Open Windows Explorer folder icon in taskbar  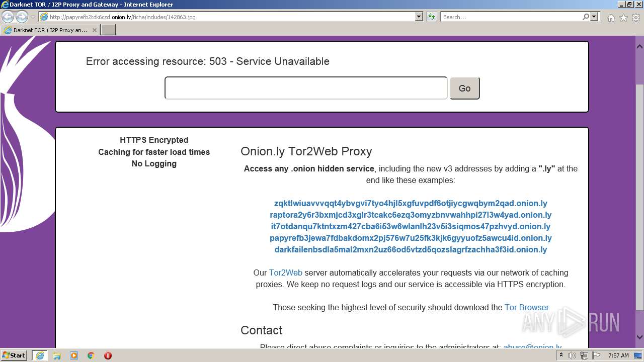(57, 355)
